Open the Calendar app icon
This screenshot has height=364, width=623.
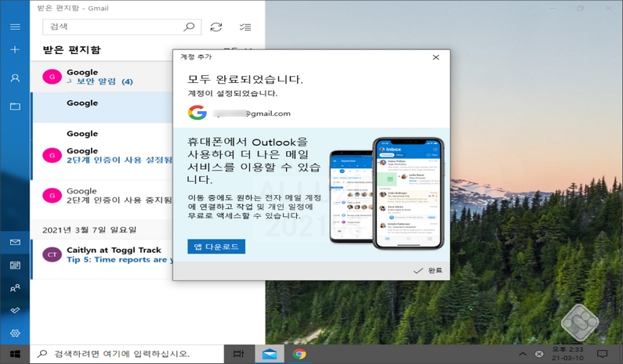[15, 265]
